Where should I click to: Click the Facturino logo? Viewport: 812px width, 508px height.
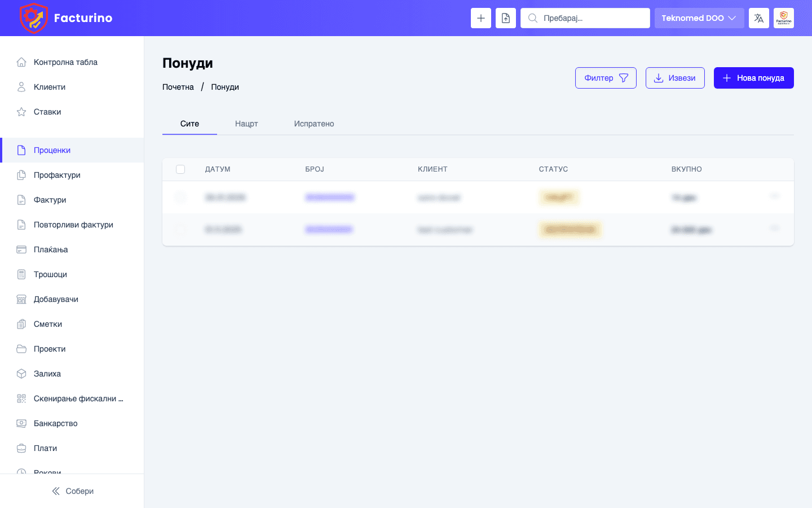[x=66, y=18]
